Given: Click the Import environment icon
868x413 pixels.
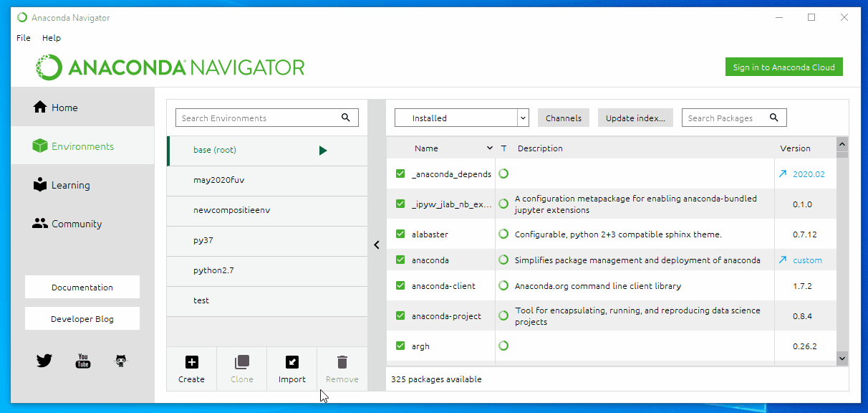Looking at the screenshot, I should (x=291, y=362).
